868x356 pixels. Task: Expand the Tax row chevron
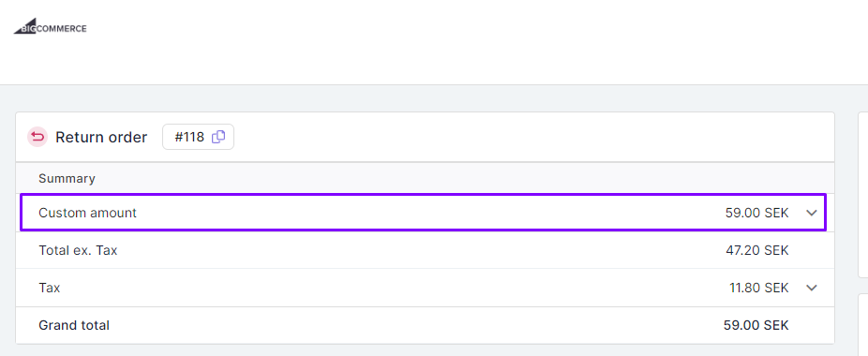(x=812, y=288)
